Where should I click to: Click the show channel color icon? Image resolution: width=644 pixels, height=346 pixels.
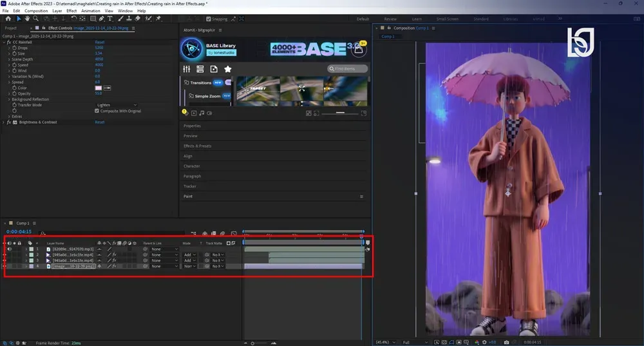click(x=477, y=342)
